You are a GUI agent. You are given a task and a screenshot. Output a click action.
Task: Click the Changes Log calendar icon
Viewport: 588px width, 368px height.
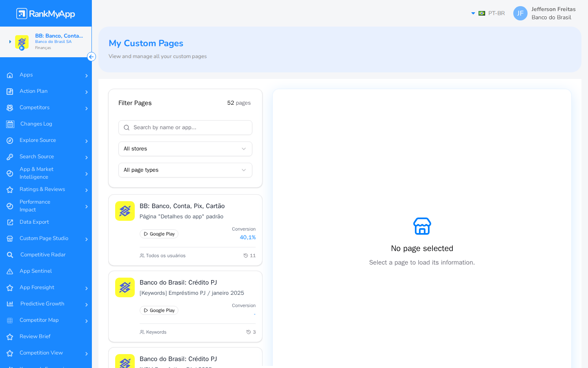click(10, 124)
